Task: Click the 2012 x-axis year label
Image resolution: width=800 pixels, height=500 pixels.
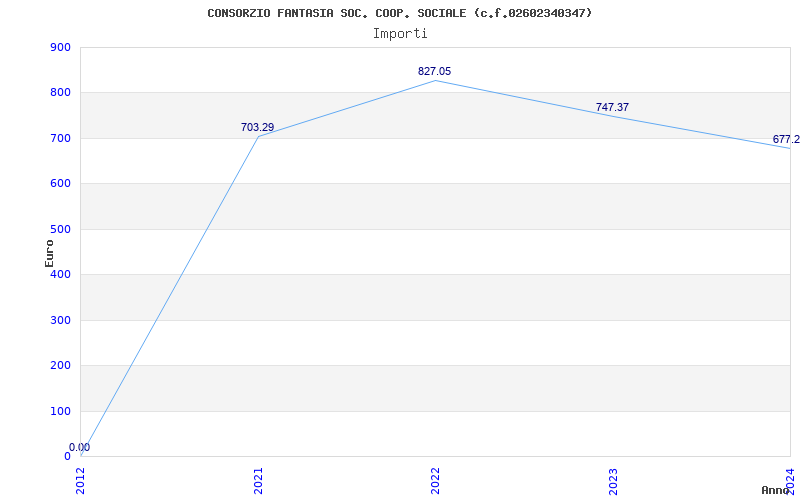Action: pos(80,481)
